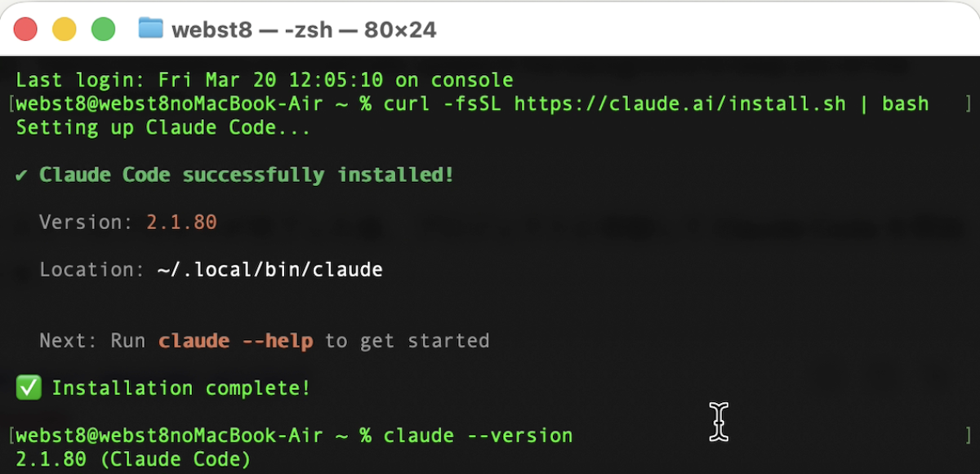Click the window title webst8 — -zsh — 80×24
The height and width of the screenshot is (474, 980).
(304, 30)
